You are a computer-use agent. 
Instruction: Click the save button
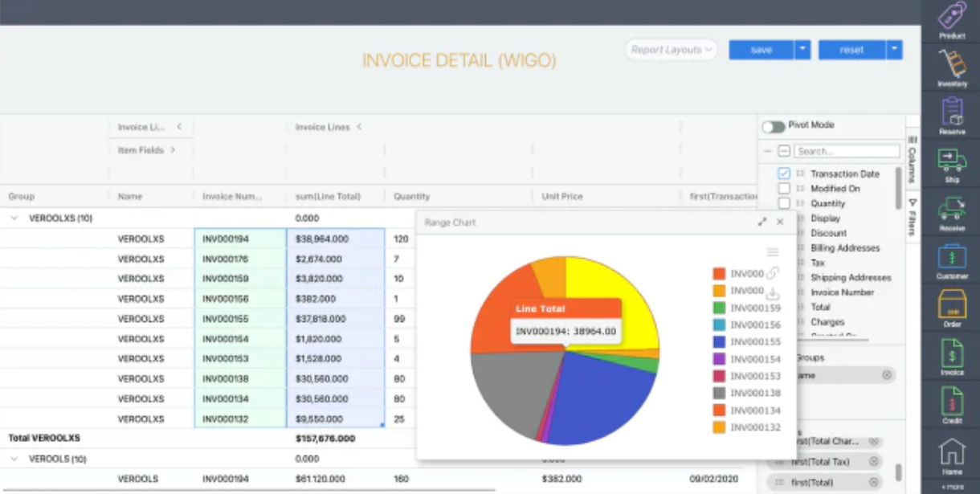762,50
